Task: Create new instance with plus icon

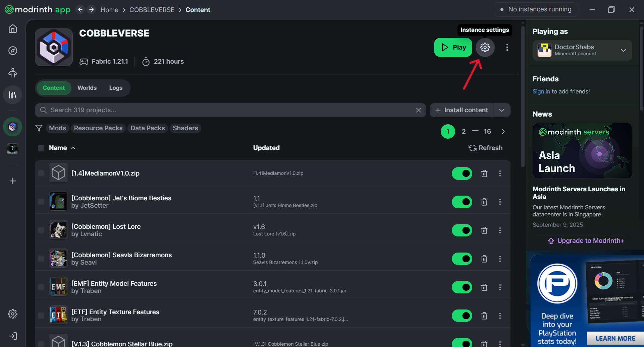Action: coord(13,181)
